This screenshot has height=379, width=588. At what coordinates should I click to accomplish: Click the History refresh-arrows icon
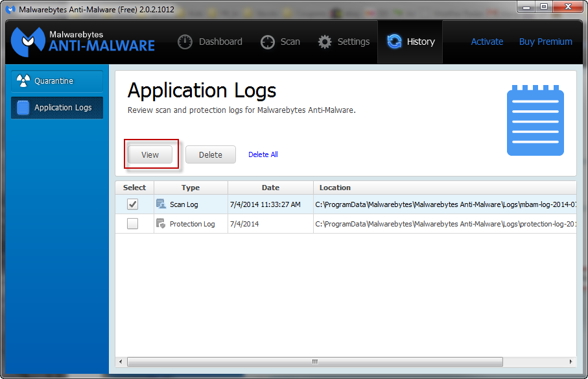coord(395,42)
